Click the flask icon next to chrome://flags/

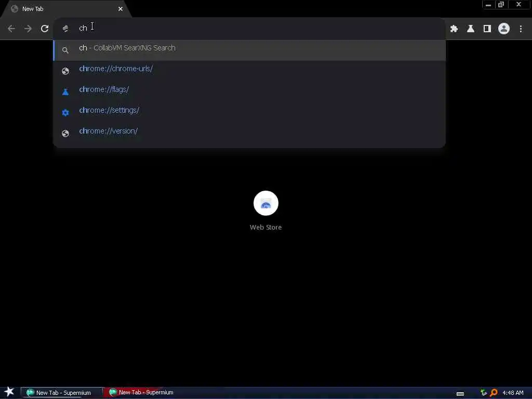[65, 91]
